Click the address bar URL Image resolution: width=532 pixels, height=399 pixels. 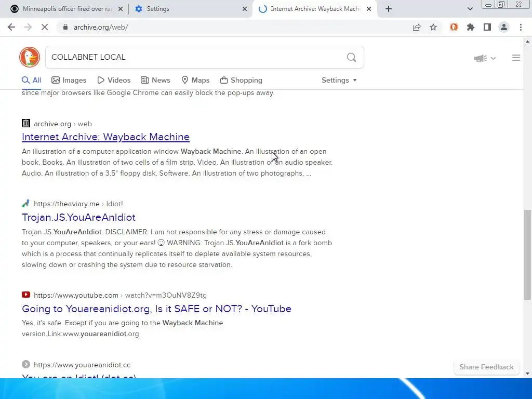click(x=101, y=27)
